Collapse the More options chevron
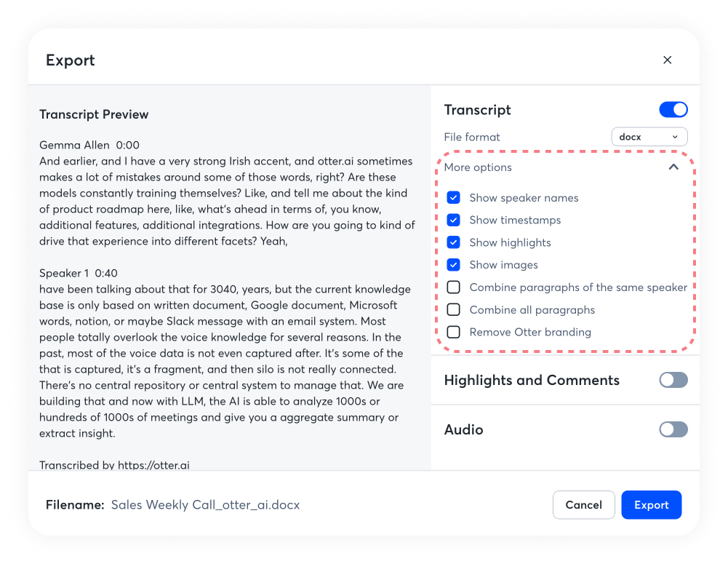Screen dimensions: 728x564 tap(673, 167)
